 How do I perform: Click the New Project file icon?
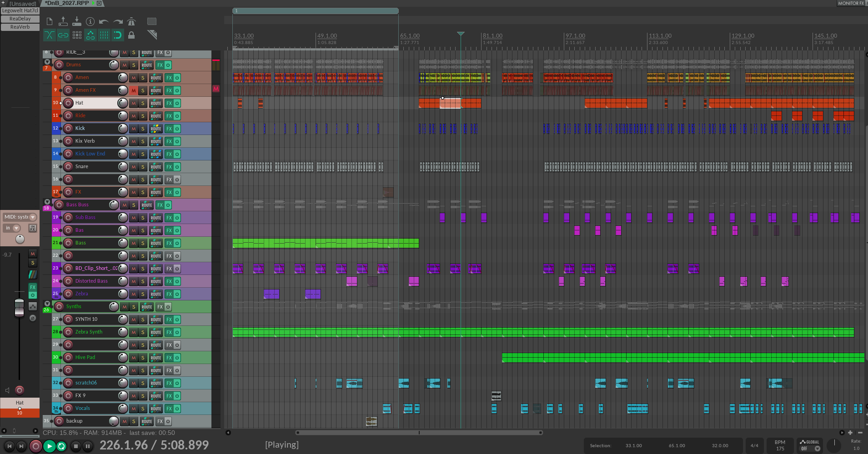(50, 21)
